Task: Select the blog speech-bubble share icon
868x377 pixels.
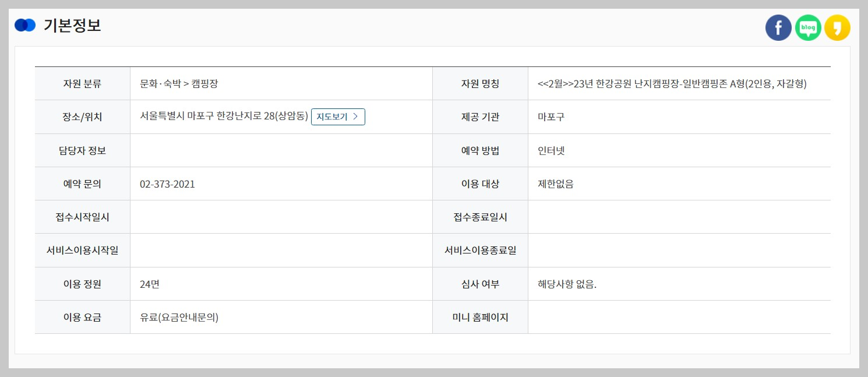Action: (808, 27)
